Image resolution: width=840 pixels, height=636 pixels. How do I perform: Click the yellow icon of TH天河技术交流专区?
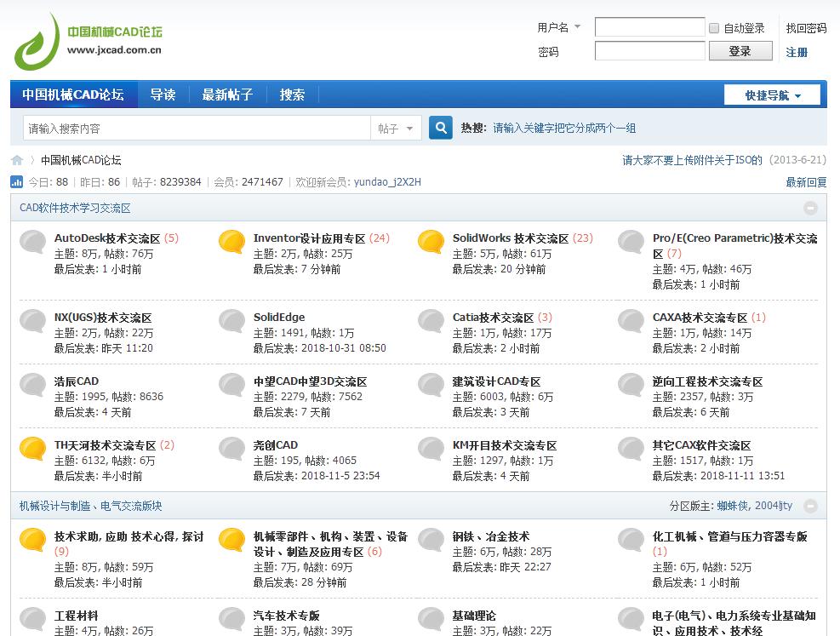[x=31, y=449]
